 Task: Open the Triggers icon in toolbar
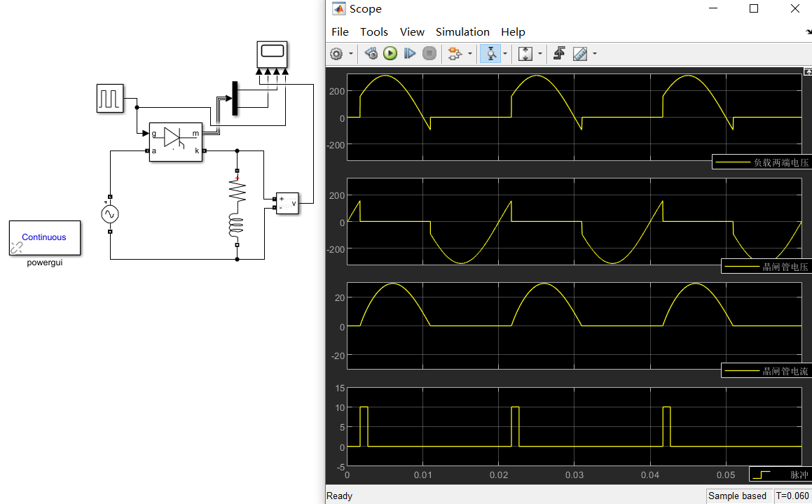[559, 54]
